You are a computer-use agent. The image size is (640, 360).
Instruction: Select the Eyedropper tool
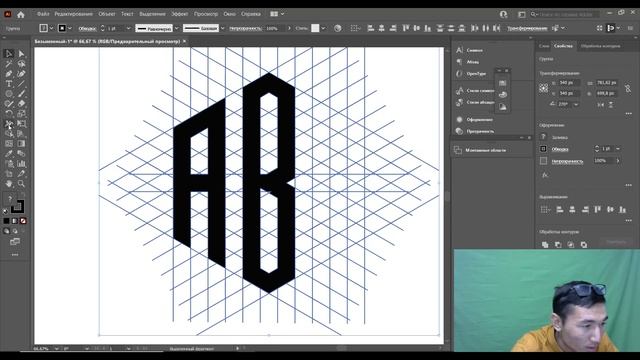coord(9,154)
